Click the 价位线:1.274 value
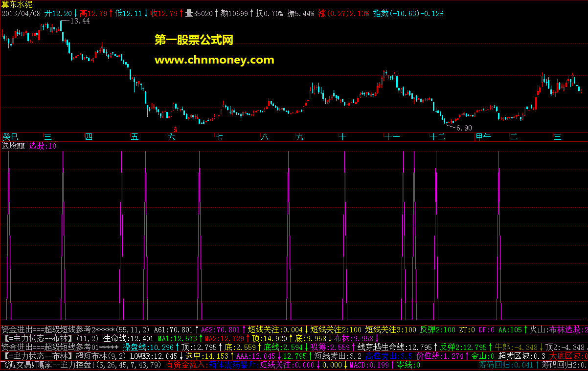The width and height of the screenshot is (588, 371). tap(439, 356)
